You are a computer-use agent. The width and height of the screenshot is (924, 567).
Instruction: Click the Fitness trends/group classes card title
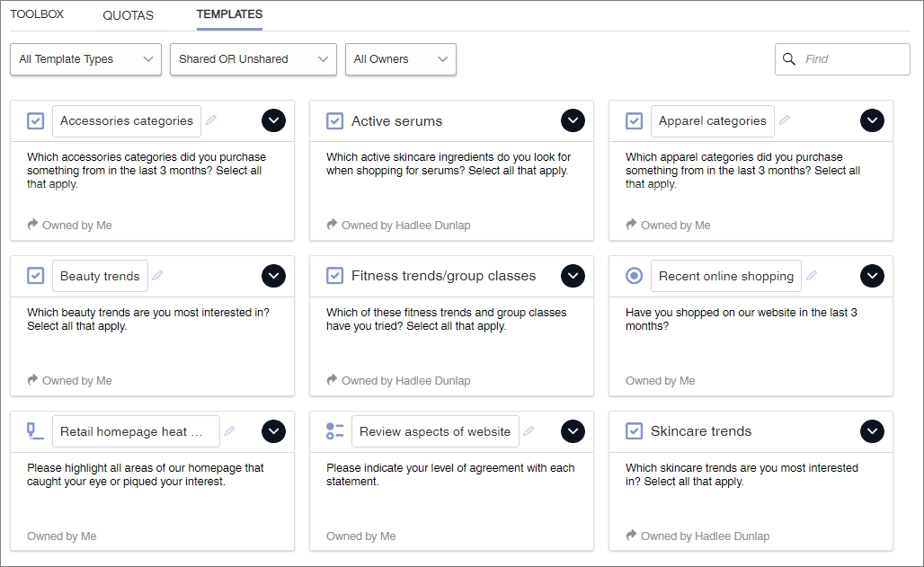pos(444,276)
